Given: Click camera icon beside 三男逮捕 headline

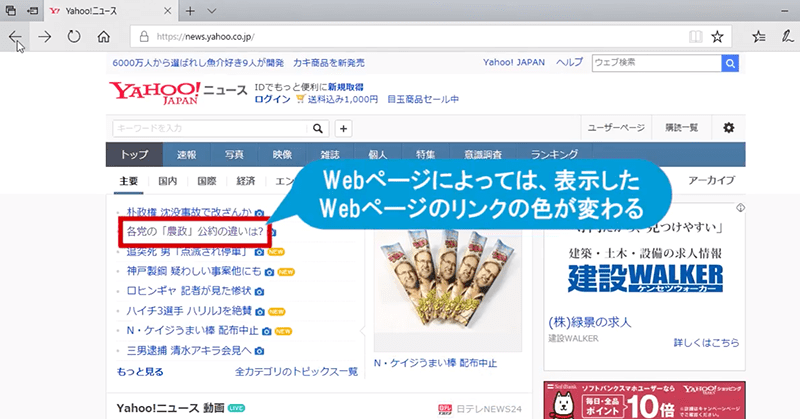Looking at the screenshot, I should tap(259, 351).
